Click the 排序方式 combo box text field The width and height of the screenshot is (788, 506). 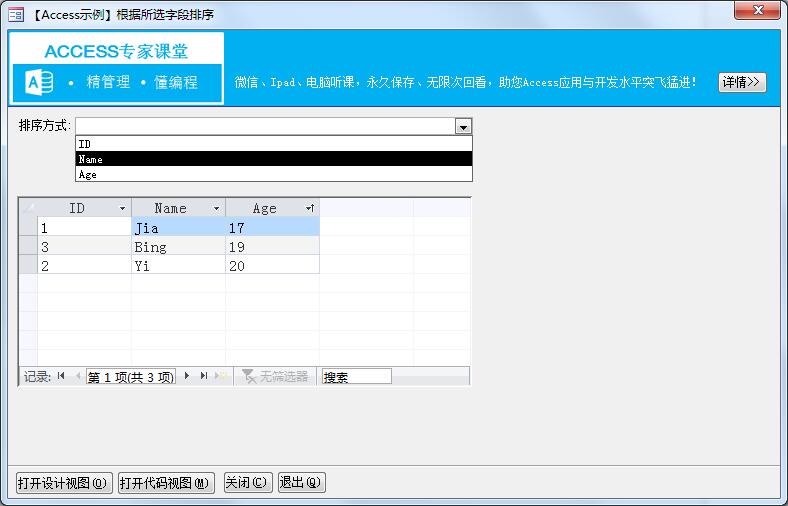265,126
